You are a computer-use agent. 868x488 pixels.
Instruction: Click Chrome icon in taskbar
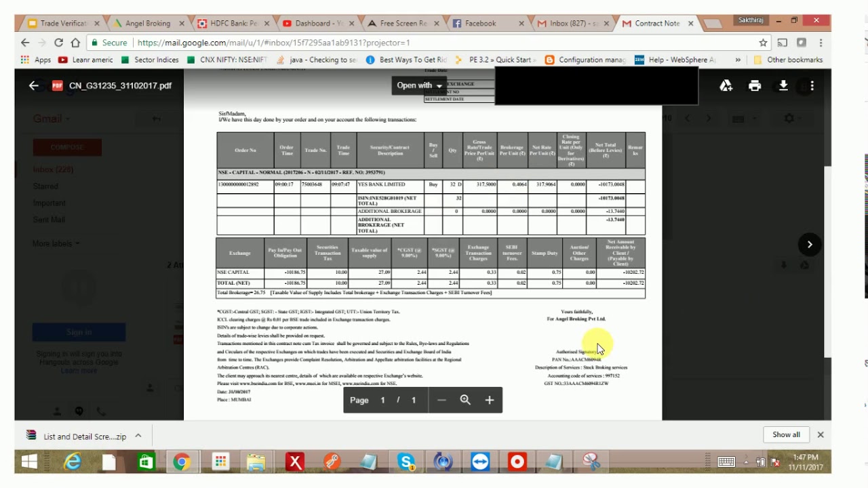182,462
